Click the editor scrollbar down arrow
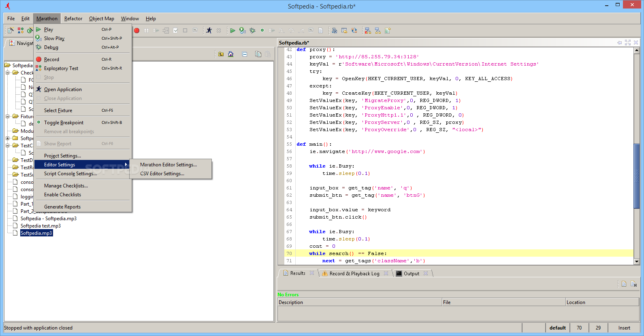 point(637,262)
